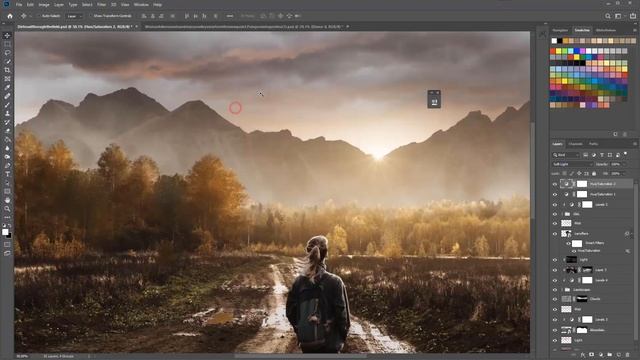Select the Type tool

pos(7,174)
